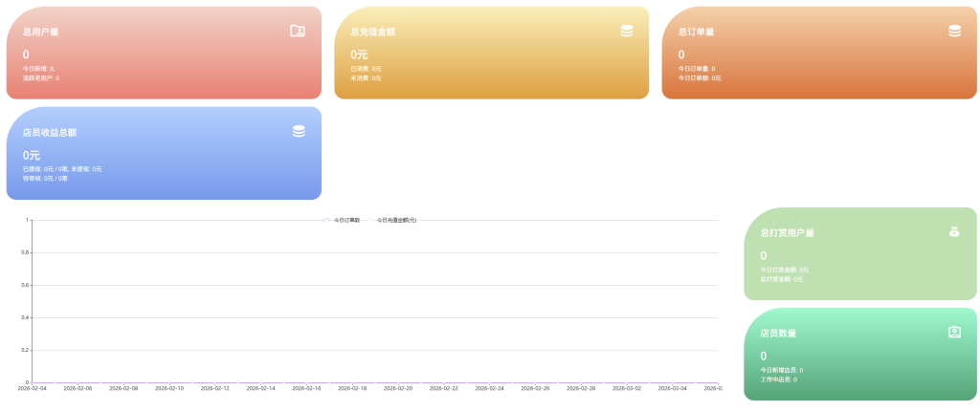This screenshot has height=412, width=980.
Task: Click the 店员数量 card title
Action: (777, 334)
